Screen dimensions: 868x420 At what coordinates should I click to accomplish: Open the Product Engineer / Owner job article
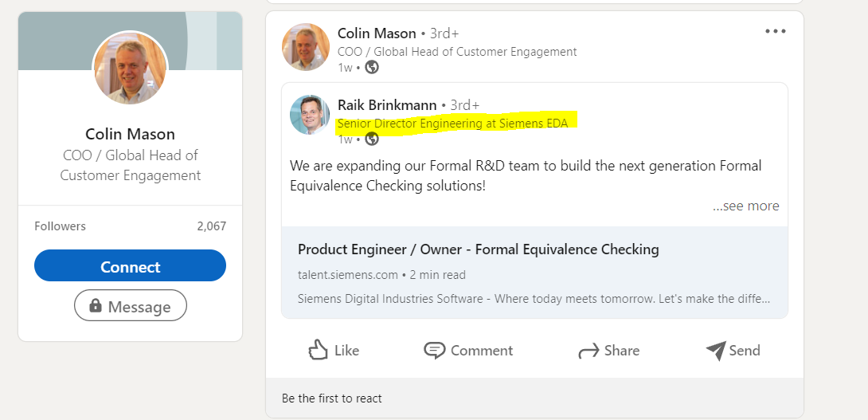(478, 249)
